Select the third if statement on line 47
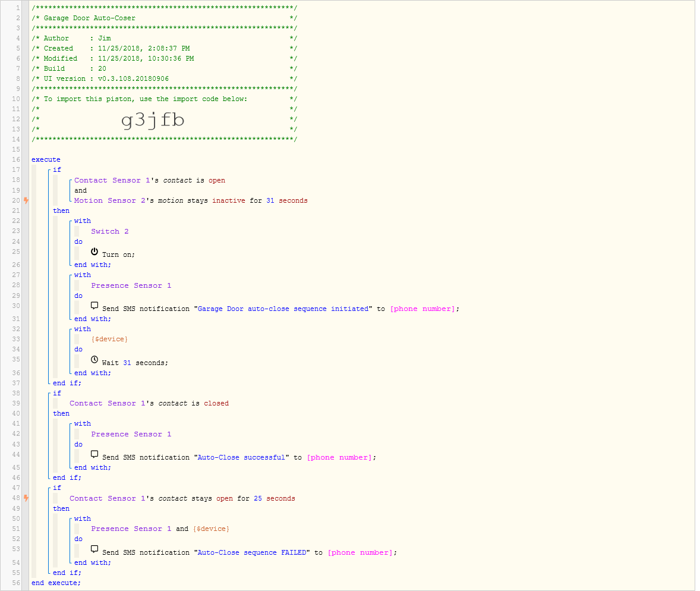 point(57,488)
